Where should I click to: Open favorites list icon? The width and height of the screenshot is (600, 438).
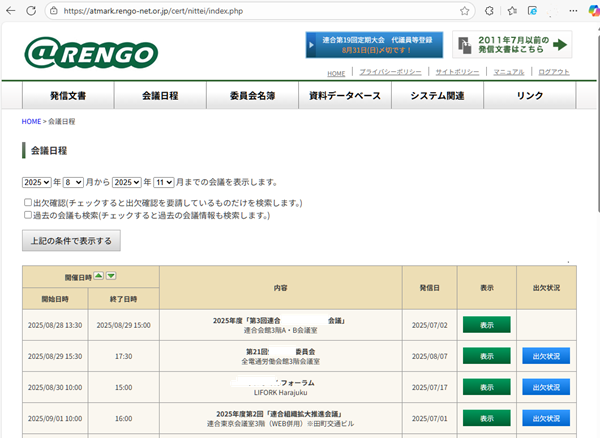coord(512,11)
